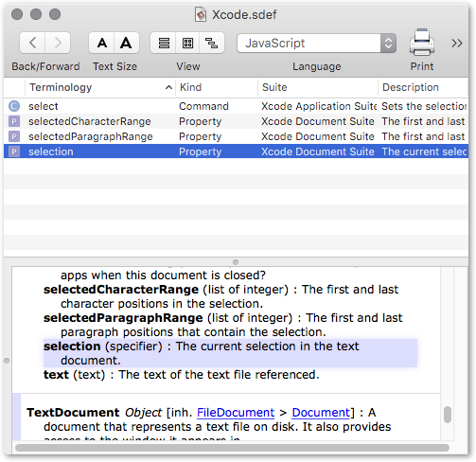Click the Xcode.sdef window title text
This screenshot has height=462, width=476.
point(244,15)
